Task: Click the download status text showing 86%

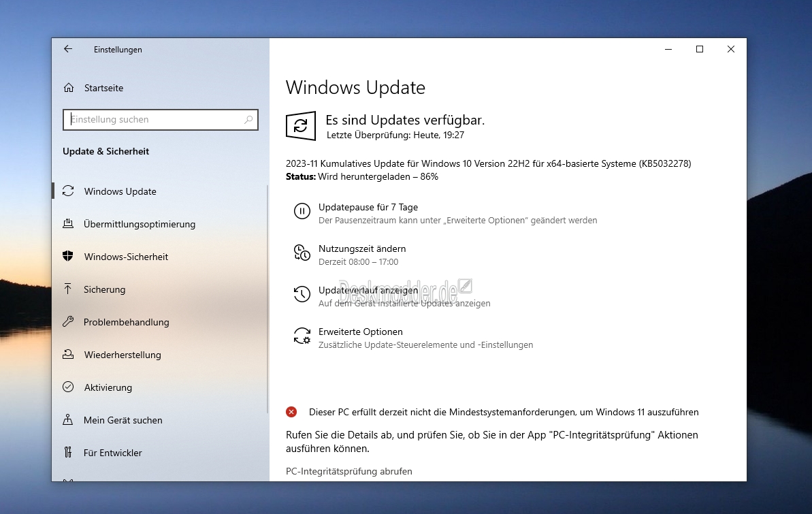Action: pos(362,177)
